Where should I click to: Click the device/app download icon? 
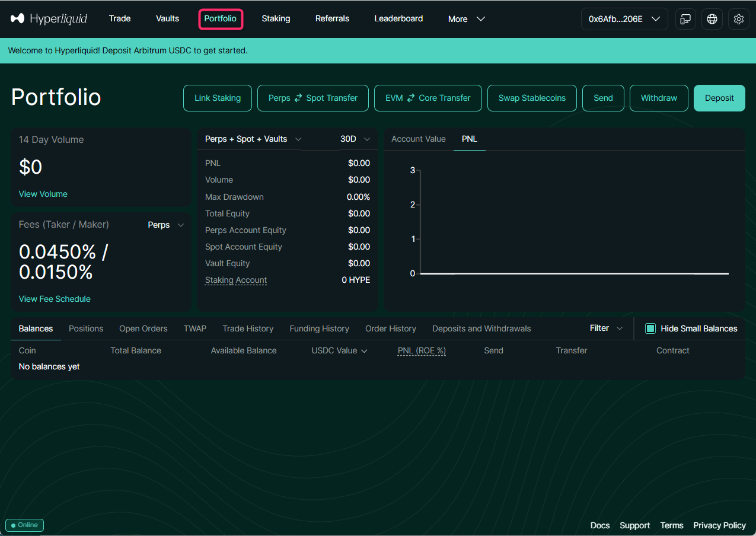[x=685, y=19]
